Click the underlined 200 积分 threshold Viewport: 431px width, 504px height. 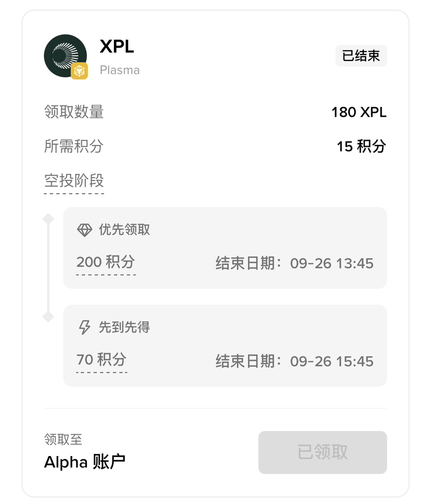click(106, 262)
